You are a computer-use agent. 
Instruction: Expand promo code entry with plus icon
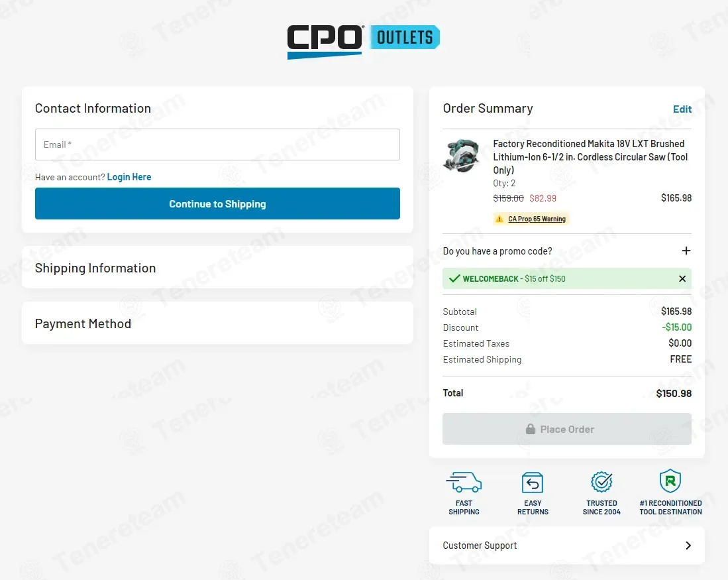coord(686,251)
